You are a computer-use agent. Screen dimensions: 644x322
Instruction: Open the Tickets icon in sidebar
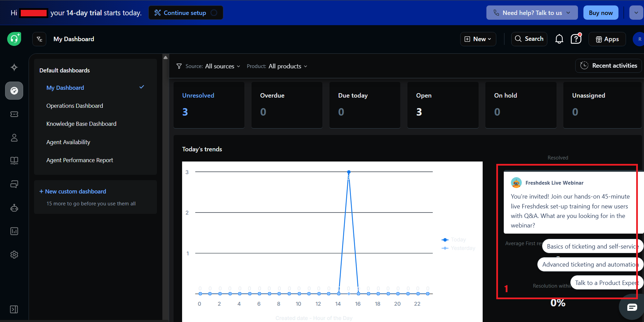(x=14, y=114)
